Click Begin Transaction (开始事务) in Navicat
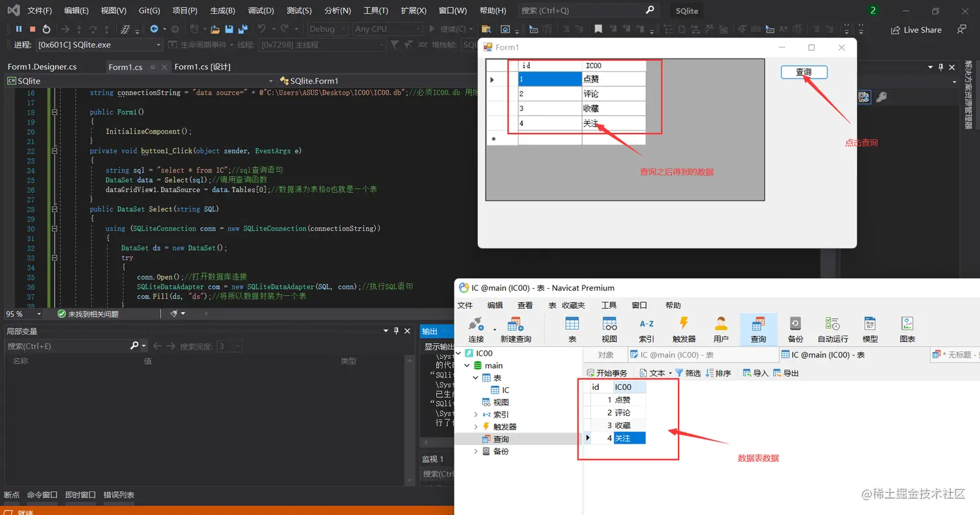980x515 pixels. [607, 373]
